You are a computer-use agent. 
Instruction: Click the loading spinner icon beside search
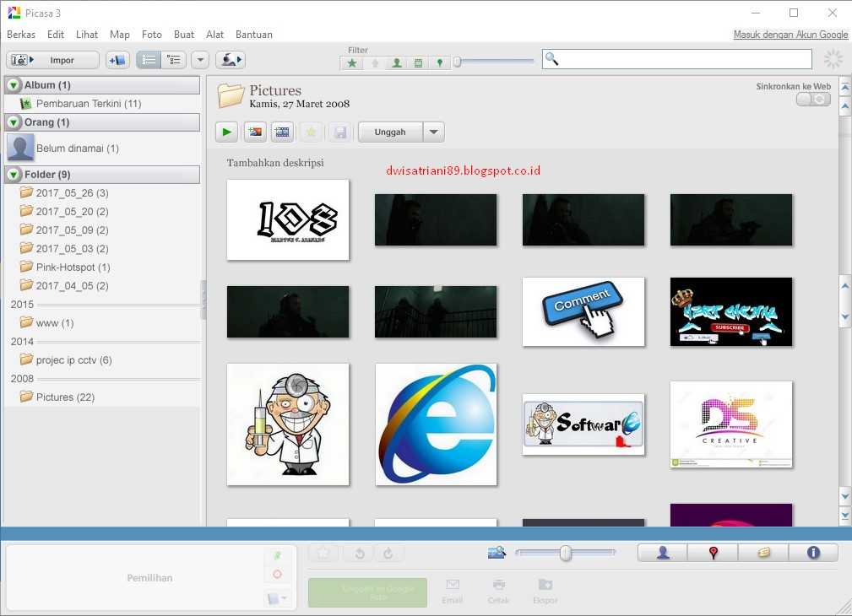click(x=833, y=59)
